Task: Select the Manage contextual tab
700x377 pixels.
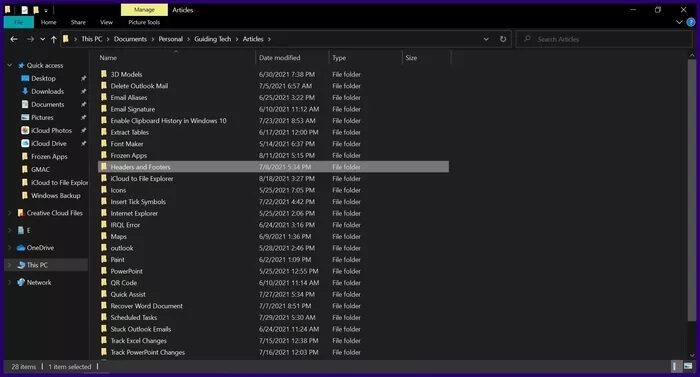Action: tap(144, 9)
